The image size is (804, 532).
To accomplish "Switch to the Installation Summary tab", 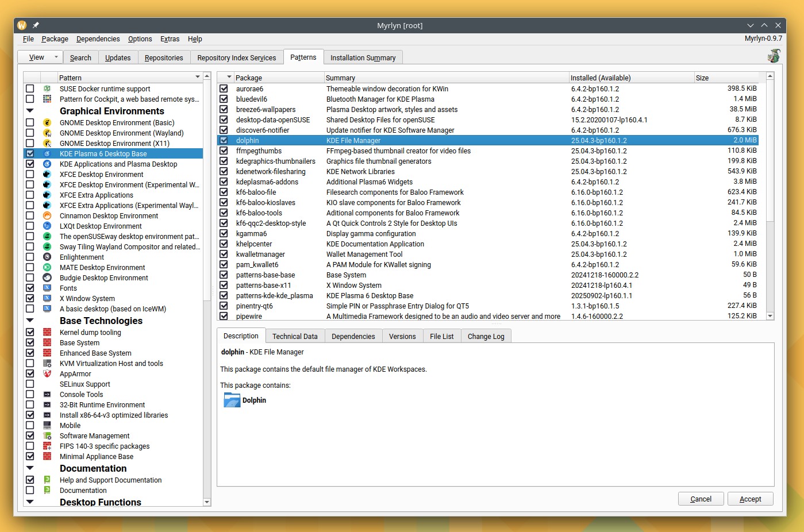I will click(363, 58).
